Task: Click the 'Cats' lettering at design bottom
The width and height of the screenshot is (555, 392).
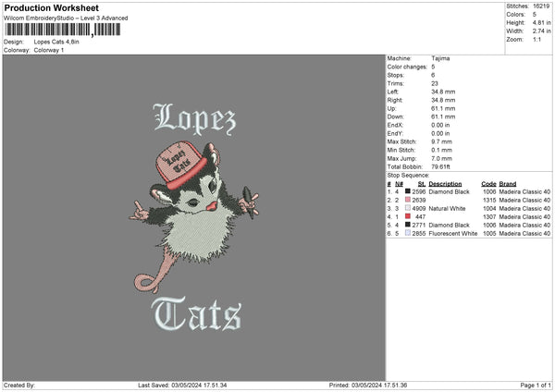Action: [x=196, y=314]
